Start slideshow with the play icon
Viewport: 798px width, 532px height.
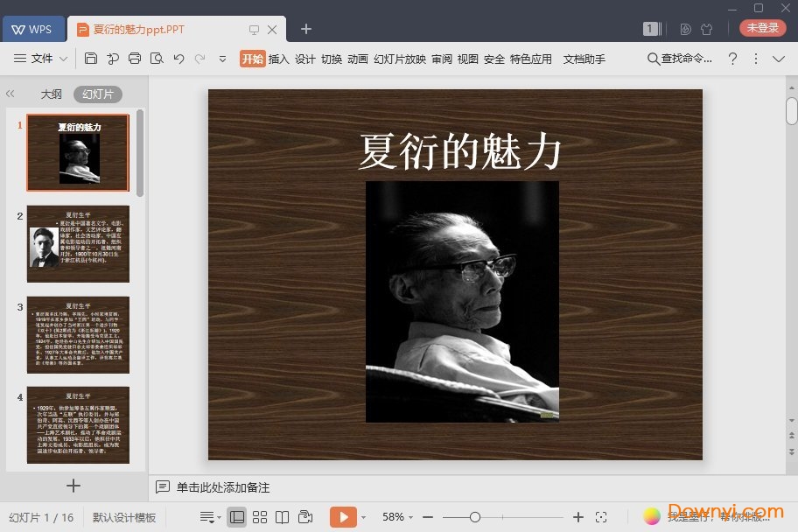(344, 516)
